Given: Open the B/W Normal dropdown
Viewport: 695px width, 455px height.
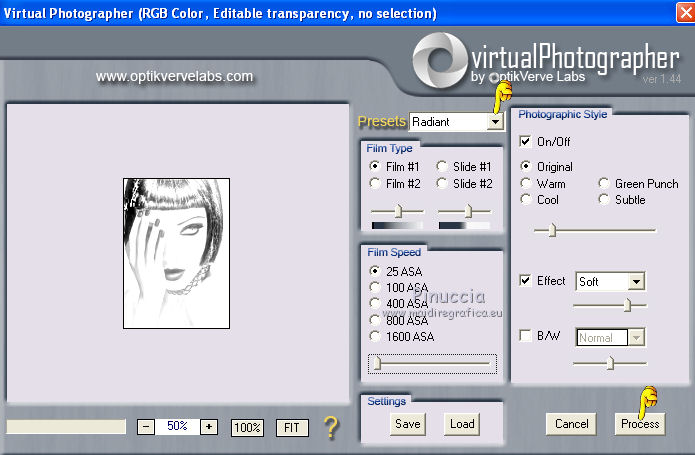Looking at the screenshot, I should coord(636,338).
